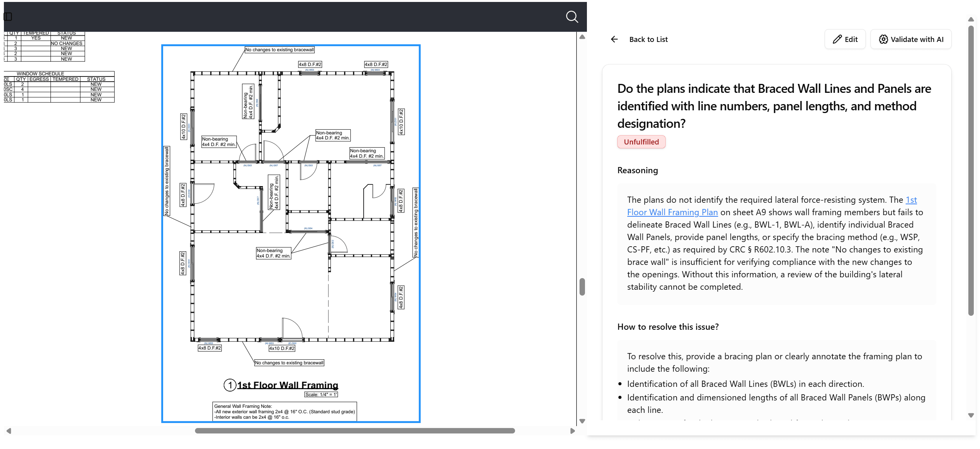Click the Edit button
The image size is (980, 449).
pos(845,39)
